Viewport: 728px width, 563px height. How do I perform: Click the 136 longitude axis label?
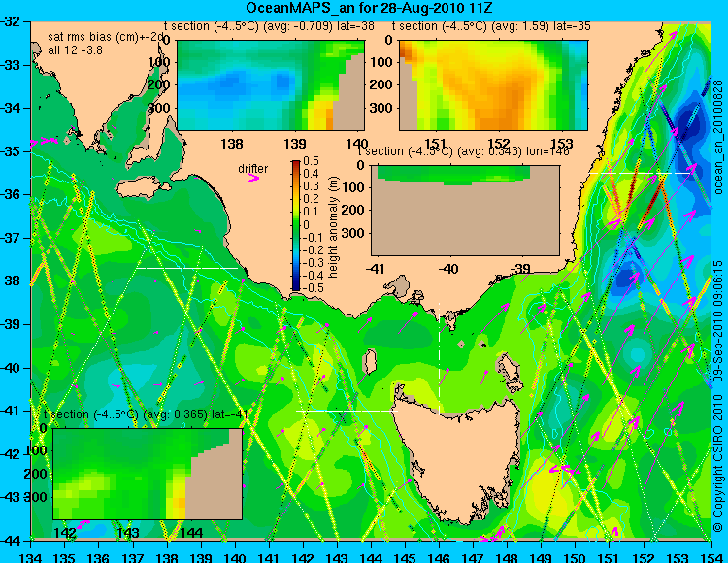point(98,557)
